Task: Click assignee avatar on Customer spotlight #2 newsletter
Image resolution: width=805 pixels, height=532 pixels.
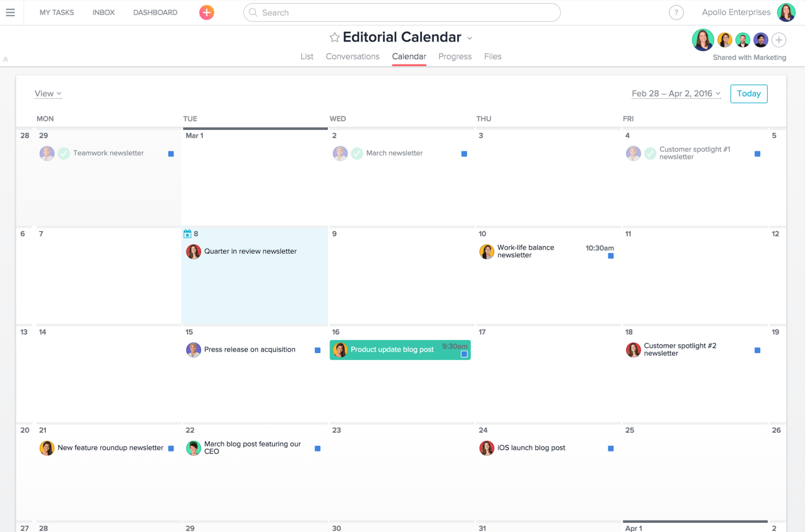Action: click(x=634, y=350)
